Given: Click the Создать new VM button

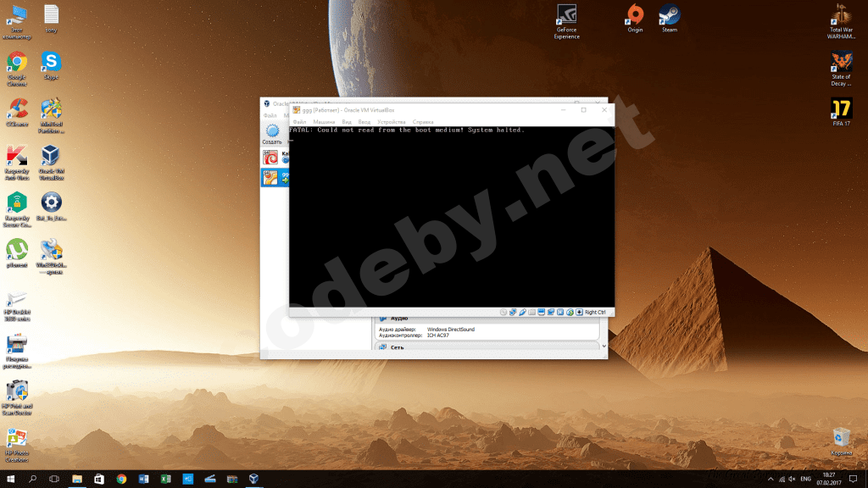Looking at the screenshot, I should coord(272,134).
